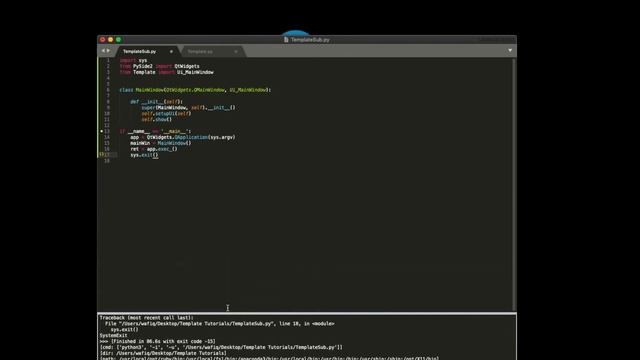Image resolution: width=640 pixels, height=360 pixels.
Task: Close the Template.py tab
Action: click(x=236, y=51)
